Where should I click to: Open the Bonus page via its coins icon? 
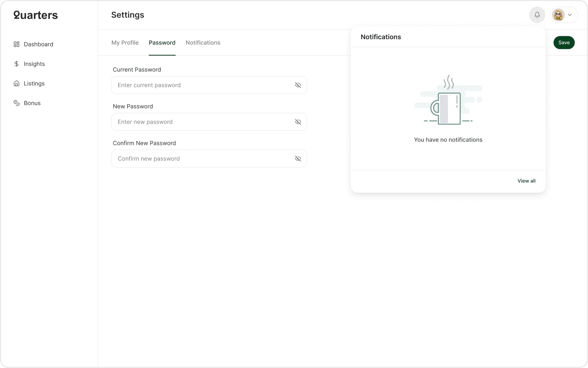pyautogui.click(x=16, y=103)
